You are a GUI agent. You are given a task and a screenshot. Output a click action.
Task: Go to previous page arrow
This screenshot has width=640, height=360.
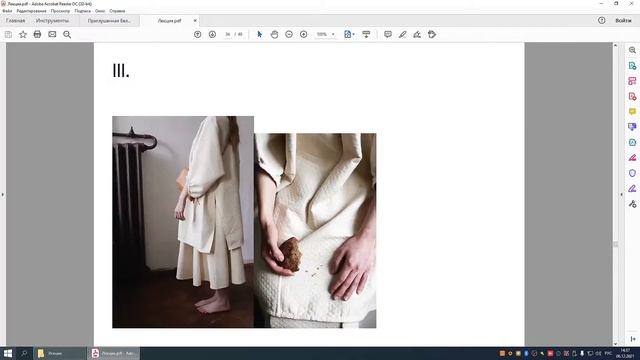pos(198,35)
